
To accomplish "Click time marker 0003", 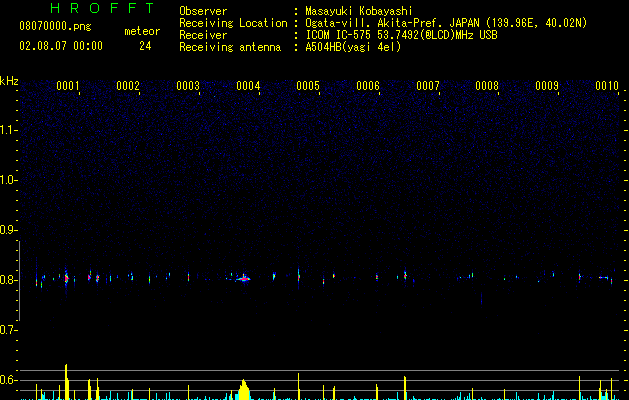I will [x=188, y=86].
